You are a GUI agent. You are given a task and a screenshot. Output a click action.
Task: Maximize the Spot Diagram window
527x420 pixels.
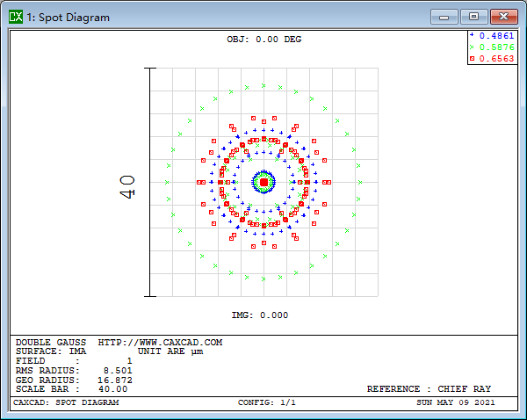(474, 17)
